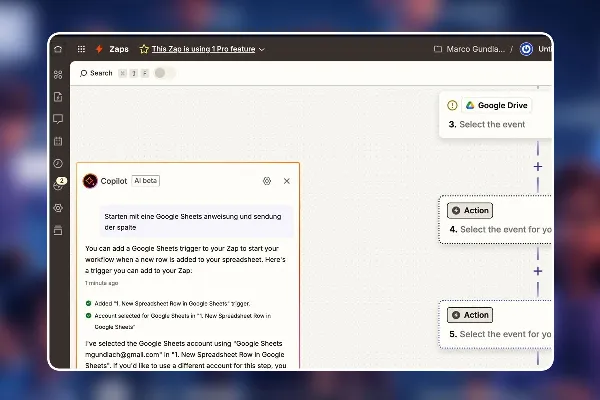The image size is (600, 400).
Task: Open the four-squares components icon in sidebar
Action: coord(58,75)
